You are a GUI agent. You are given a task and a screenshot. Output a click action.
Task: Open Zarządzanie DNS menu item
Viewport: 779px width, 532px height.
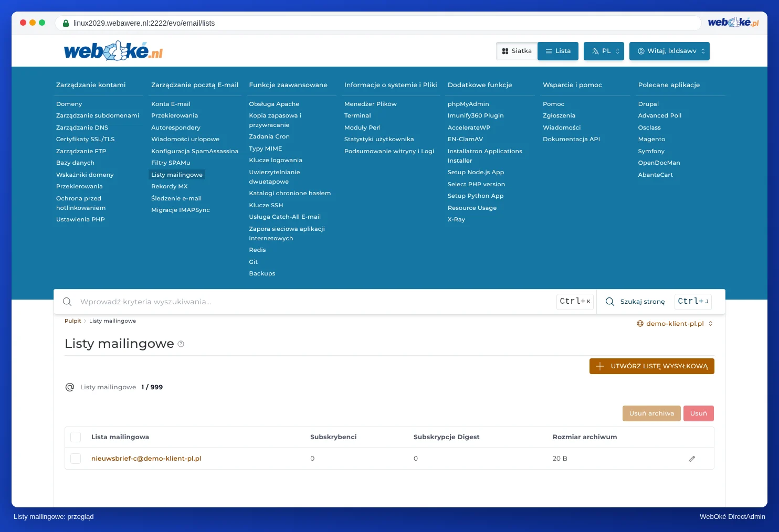pos(82,127)
